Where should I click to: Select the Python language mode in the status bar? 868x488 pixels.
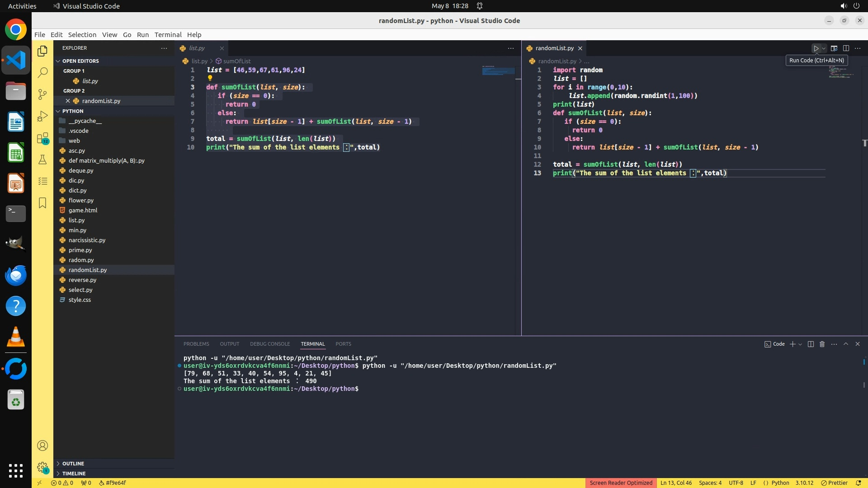point(780,483)
